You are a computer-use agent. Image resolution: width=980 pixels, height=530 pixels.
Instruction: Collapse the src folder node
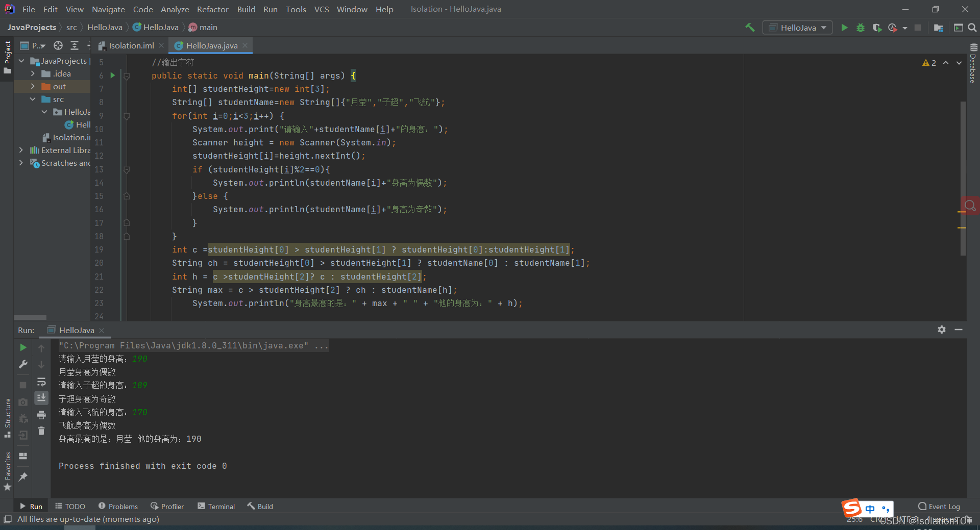coord(33,99)
